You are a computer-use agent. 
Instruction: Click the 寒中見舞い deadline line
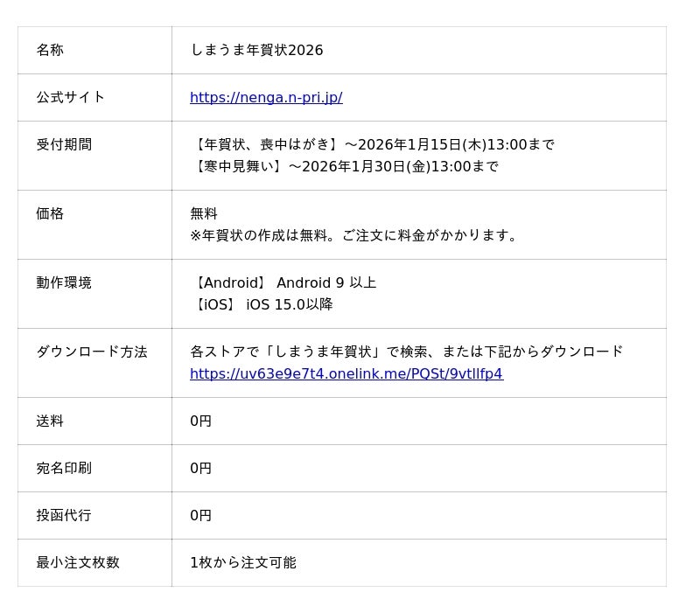344,166
